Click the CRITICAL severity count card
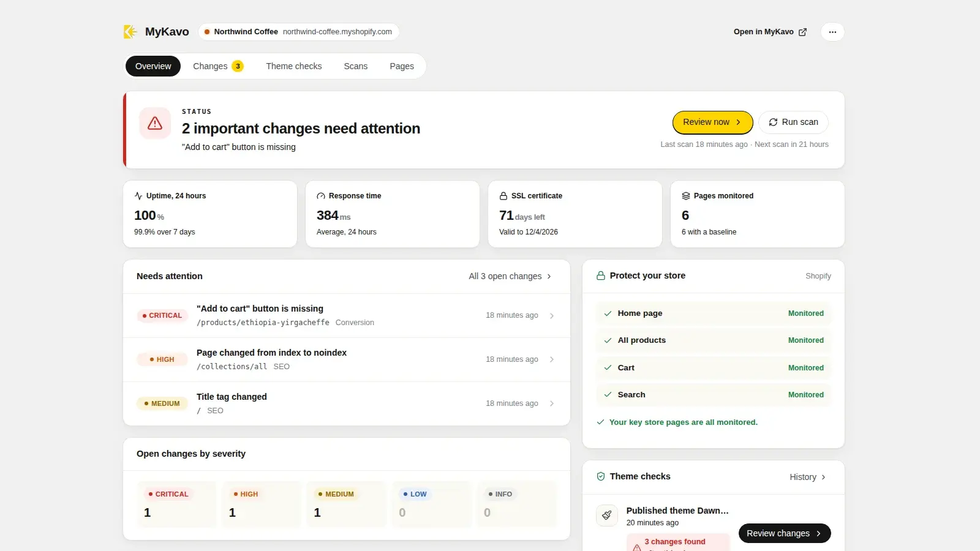980x551 pixels. (x=177, y=504)
